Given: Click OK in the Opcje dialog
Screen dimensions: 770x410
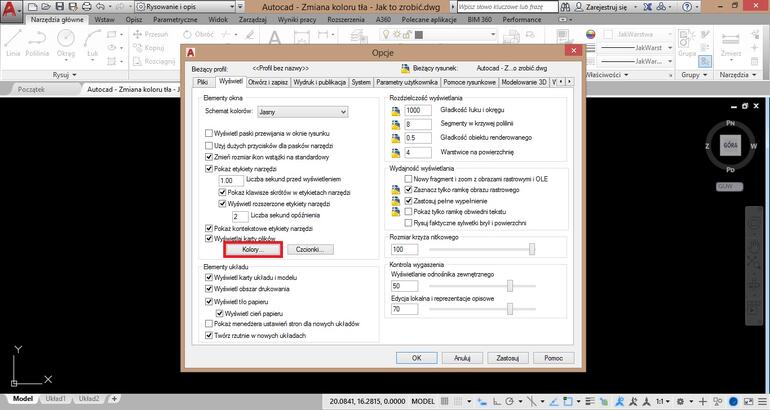Looking at the screenshot, I should pos(416,358).
